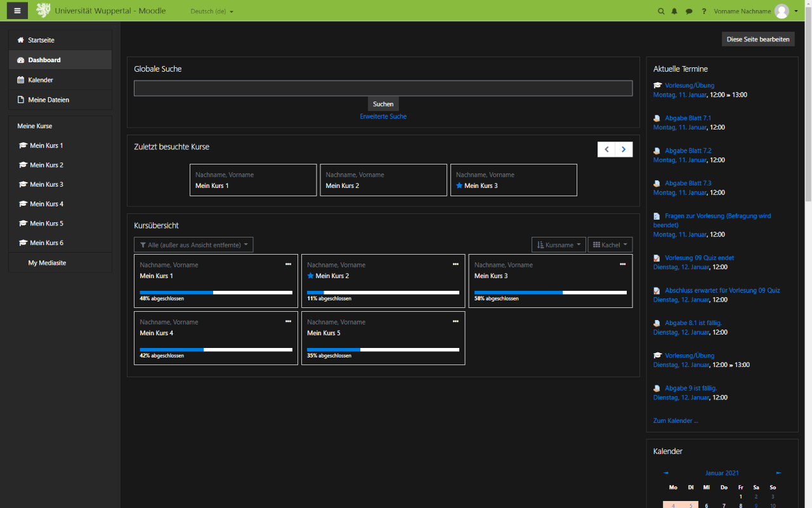Click Mein Kurs 2 progress bar at 11%
Screen dimensions: 812x508
pos(383,292)
